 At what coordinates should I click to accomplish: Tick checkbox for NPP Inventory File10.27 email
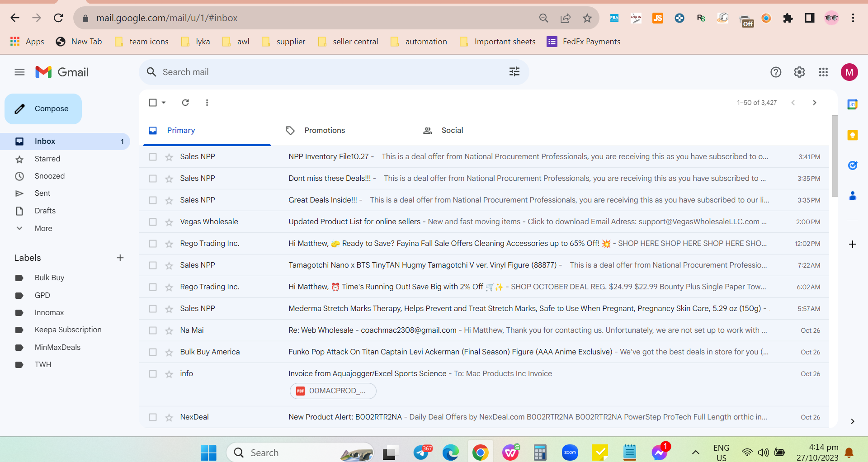point(153,157)
